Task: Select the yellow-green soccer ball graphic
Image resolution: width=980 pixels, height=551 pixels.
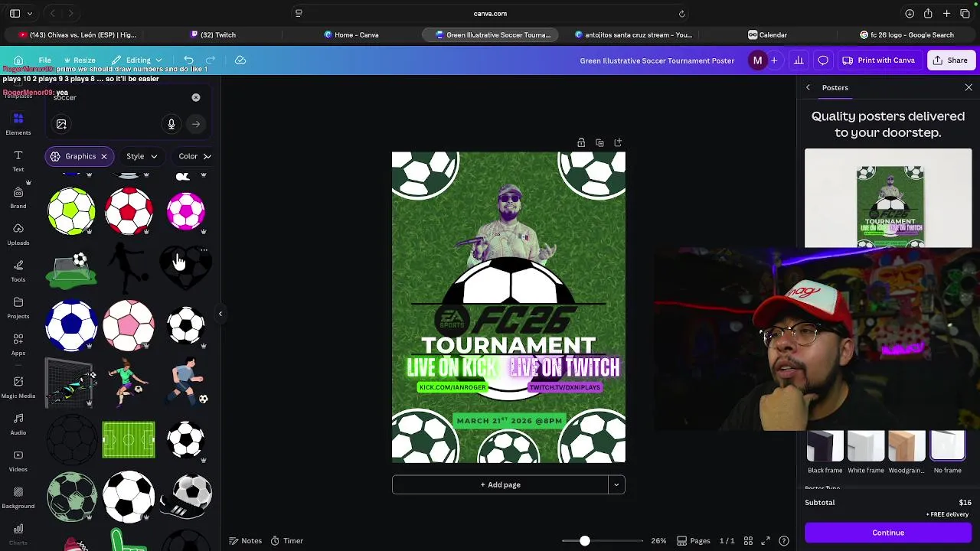Action: coord(71,210)
